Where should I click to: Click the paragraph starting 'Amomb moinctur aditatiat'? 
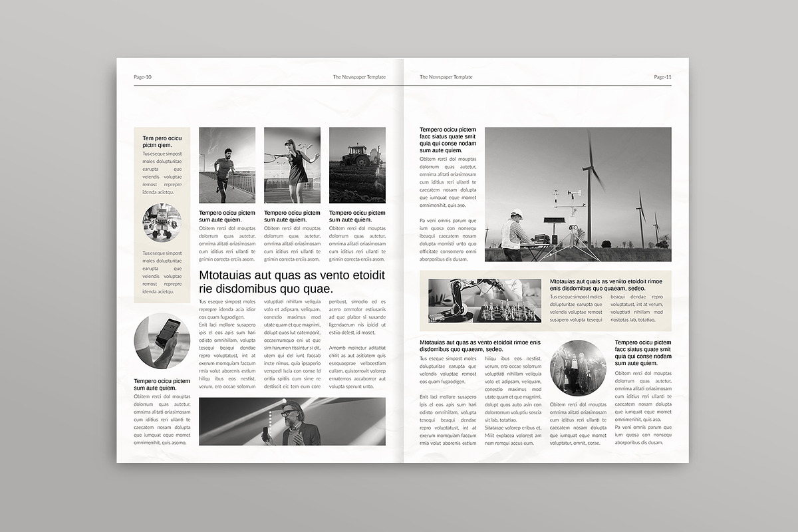coord(357,367)
